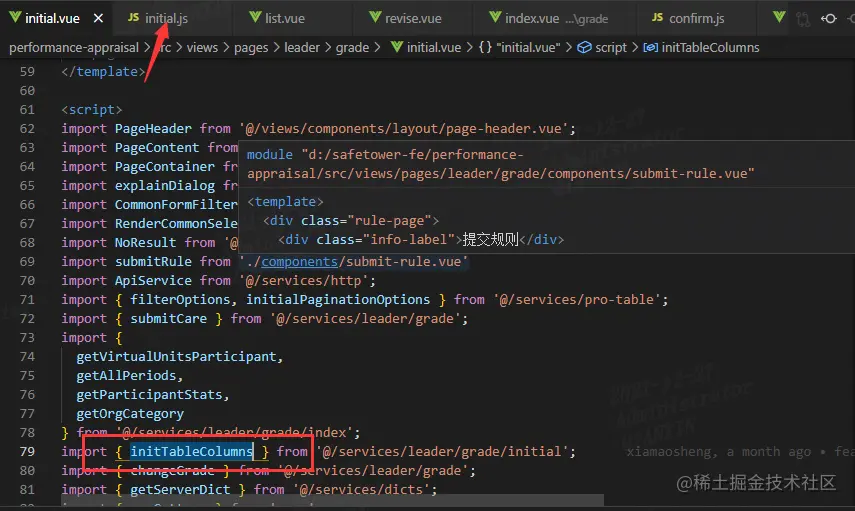The width and height of the screenshot is (855, 511).
Task: Click filterOptions on line 71
Action: coord(180,300)
